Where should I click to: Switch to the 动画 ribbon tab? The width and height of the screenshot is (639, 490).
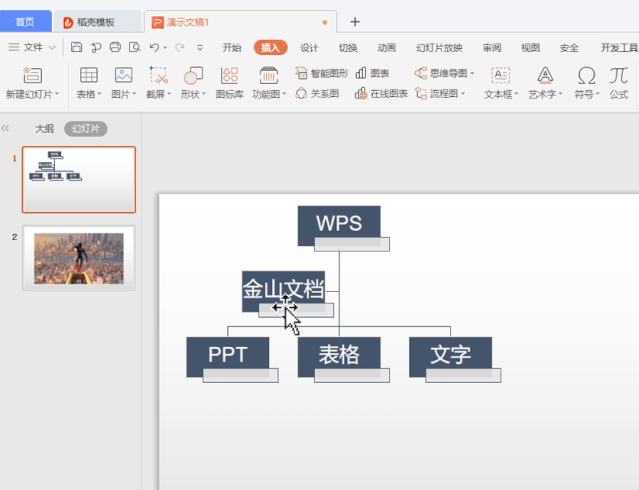point(386,48)
